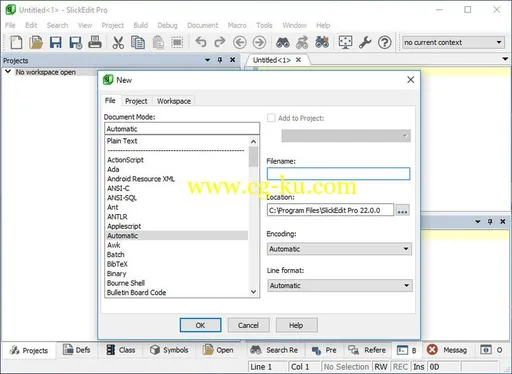Image resolution: width=512 pixels, height=374 pixels.
Task: Open the disabled Add to Project dropdown
Action: pos(346,136)
